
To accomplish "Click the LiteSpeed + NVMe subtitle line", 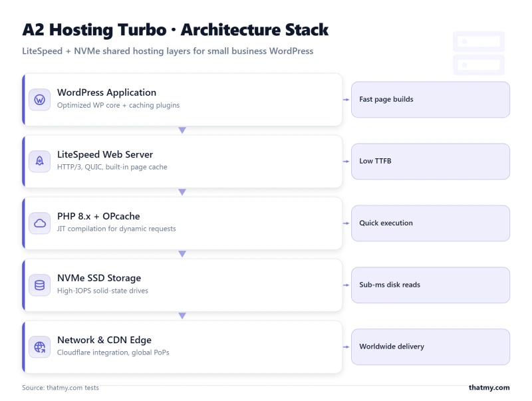I will point(168,51).
